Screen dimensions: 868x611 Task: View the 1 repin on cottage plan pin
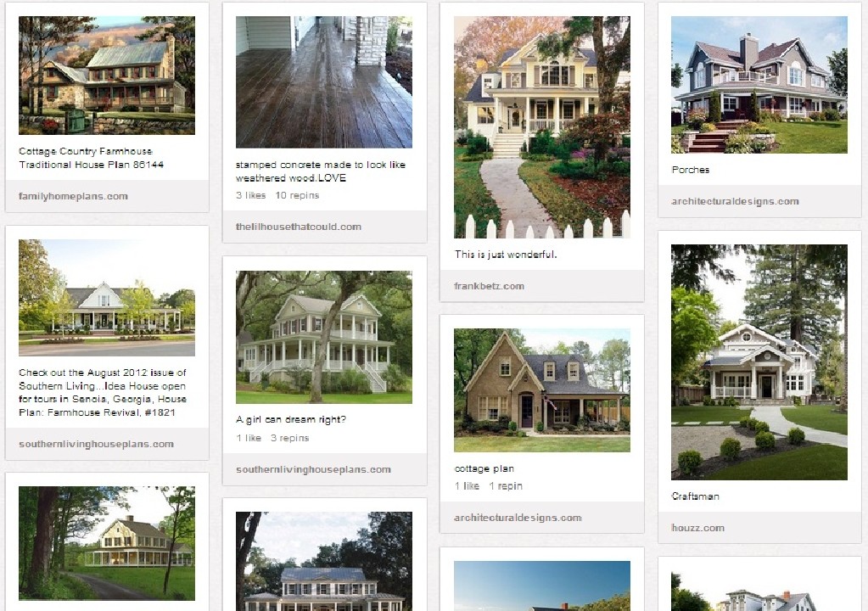[x=506, y=486]
